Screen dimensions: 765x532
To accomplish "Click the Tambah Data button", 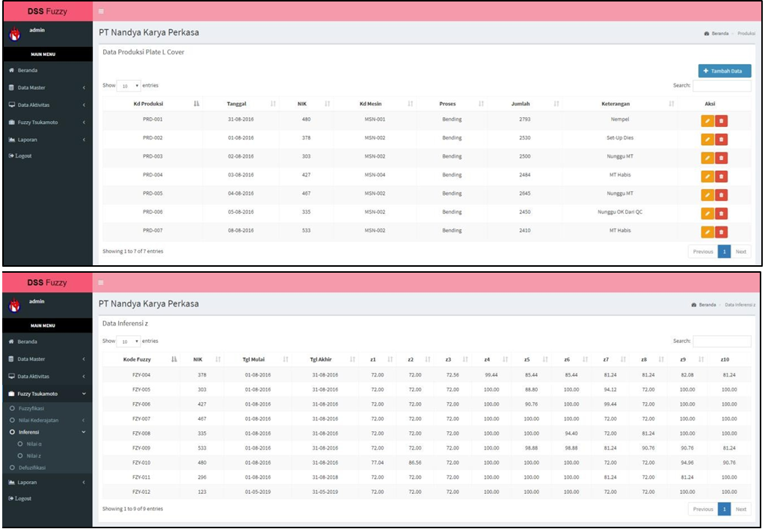I will 724,71.
